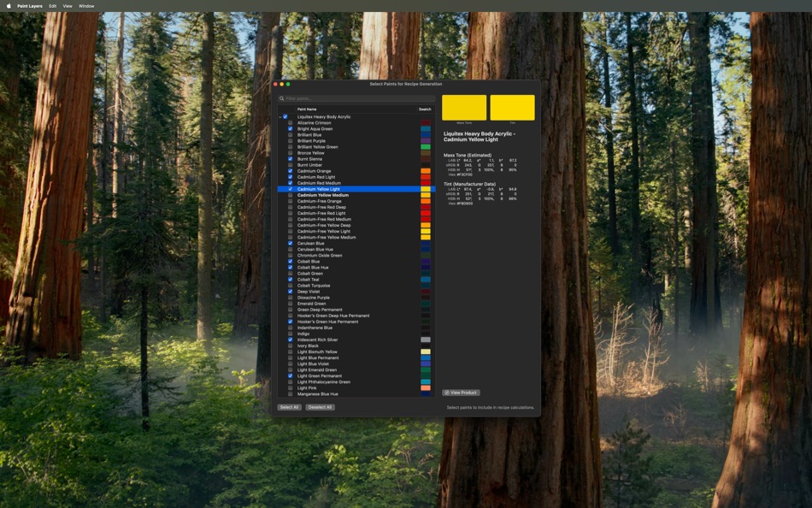Select All paints

click(x=289, y=407)
